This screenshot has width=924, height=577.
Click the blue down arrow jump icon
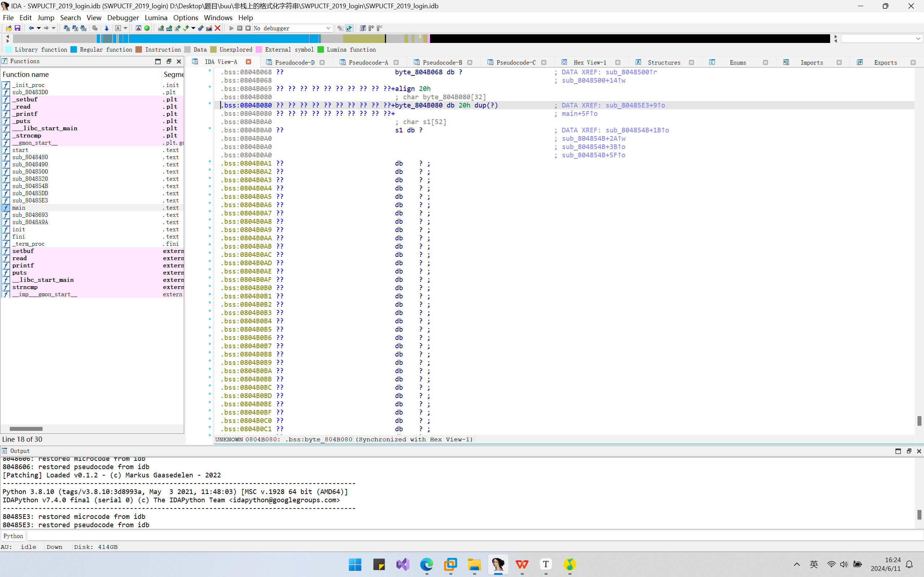(x=107, y=28)
